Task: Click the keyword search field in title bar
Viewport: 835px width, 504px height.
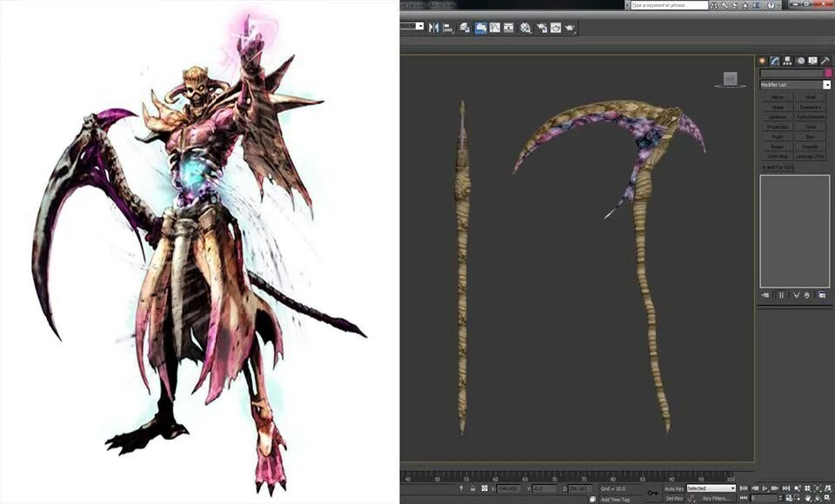Action: [670, 5]
